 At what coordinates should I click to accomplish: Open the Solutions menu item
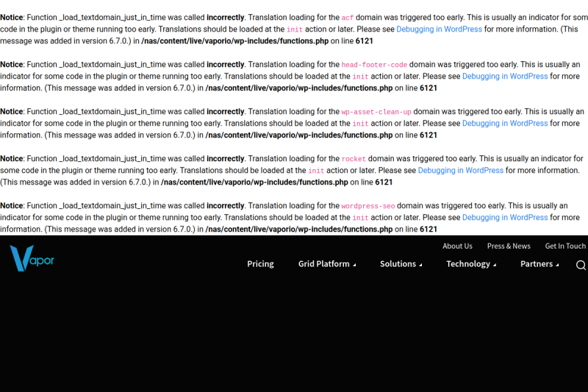(x=398, y=264)
